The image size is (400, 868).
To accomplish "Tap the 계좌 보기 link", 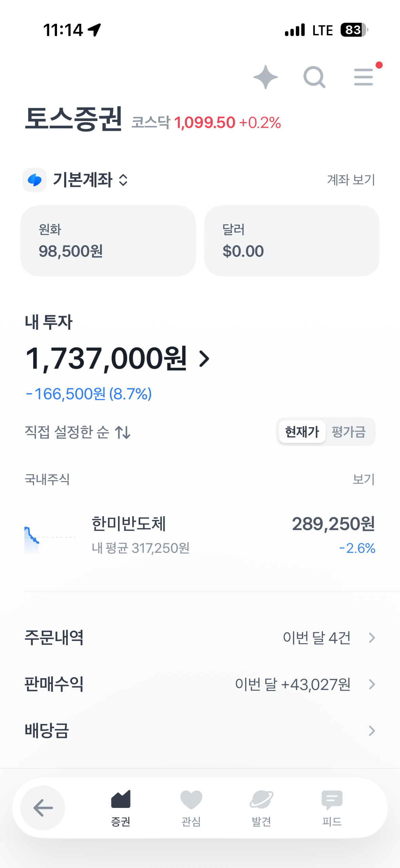I will 351,180.
